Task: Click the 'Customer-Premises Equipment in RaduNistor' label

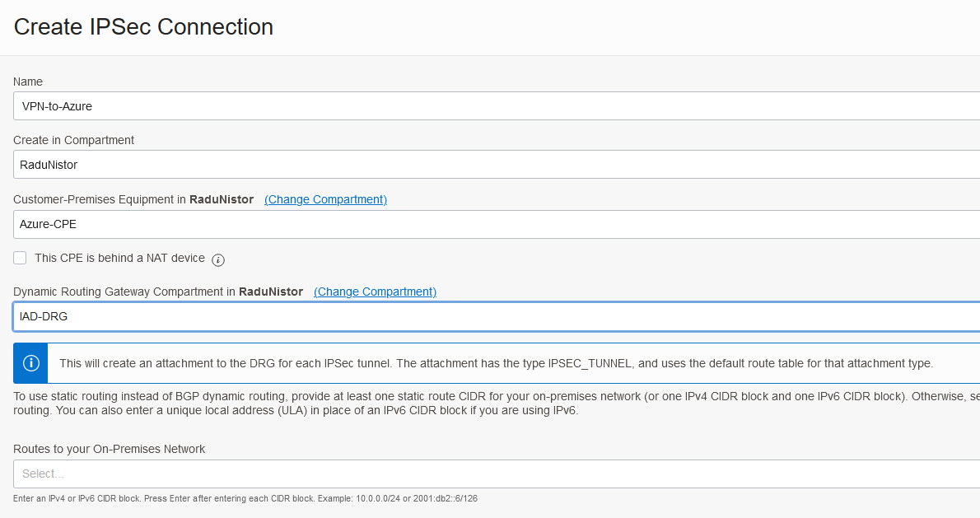Action: tap(133, 199)
